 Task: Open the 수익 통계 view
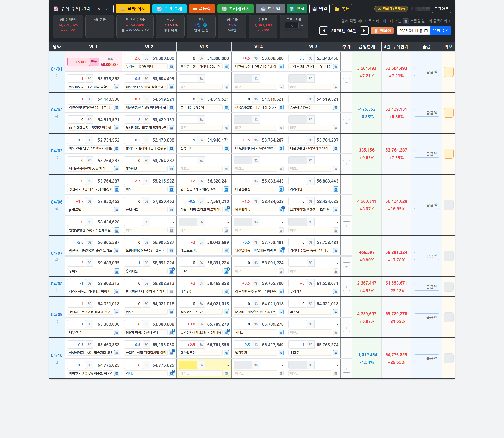coord(169,9)
